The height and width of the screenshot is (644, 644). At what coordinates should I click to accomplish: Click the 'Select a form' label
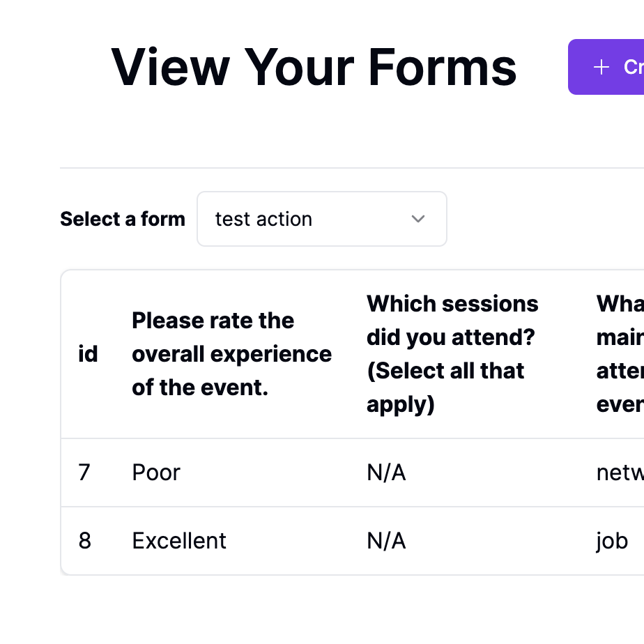tap(123, 219)
